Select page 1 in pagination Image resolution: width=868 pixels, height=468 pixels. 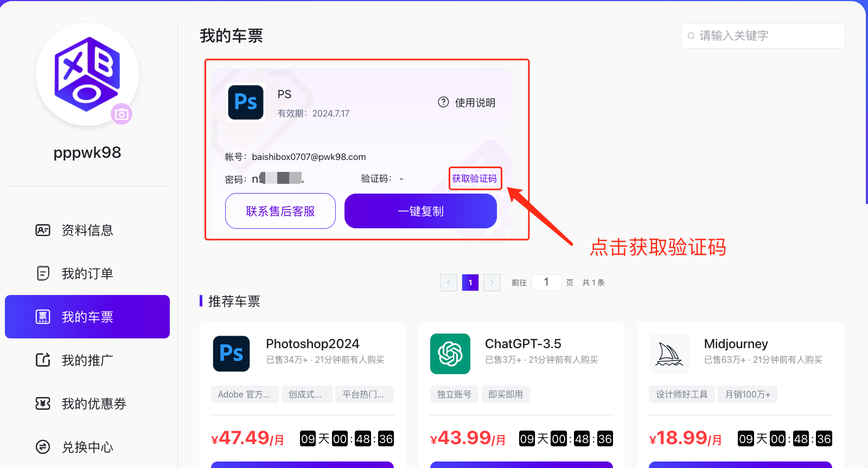470,283
